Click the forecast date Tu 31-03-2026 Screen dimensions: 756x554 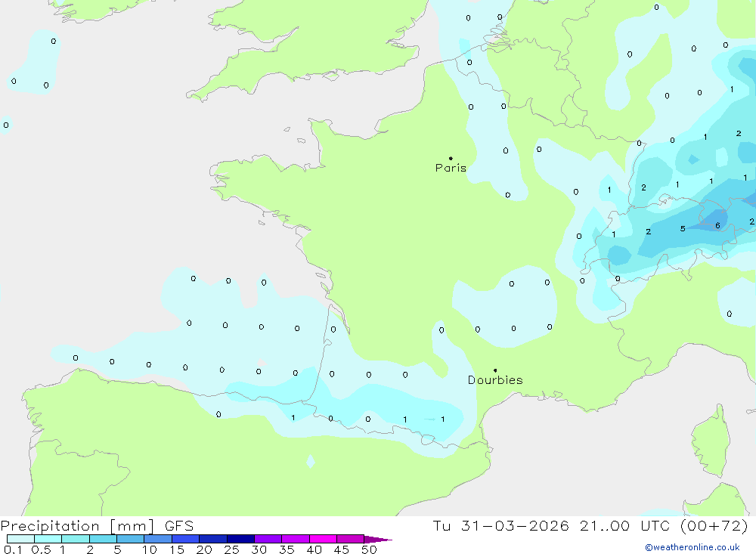(500, 525)
